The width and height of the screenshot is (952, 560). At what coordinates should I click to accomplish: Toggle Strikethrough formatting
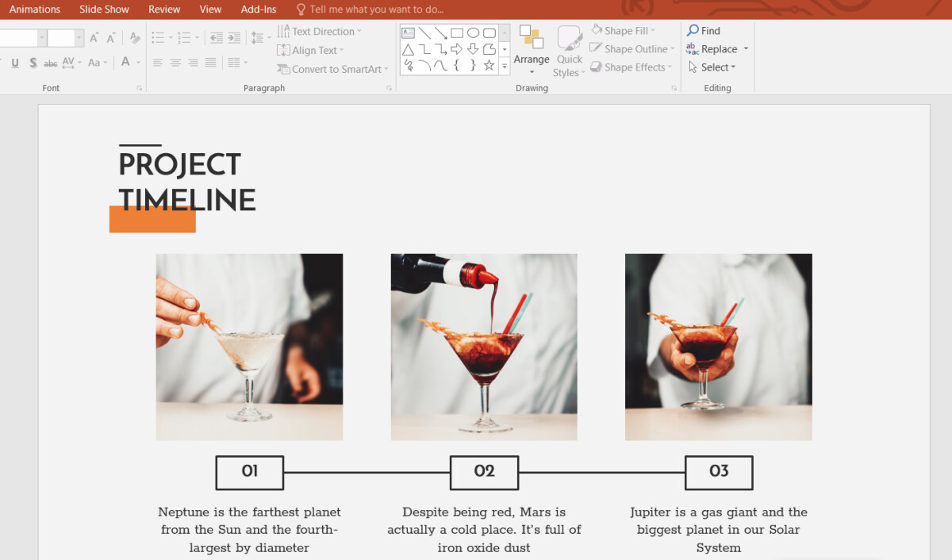[x=50, y=62]
